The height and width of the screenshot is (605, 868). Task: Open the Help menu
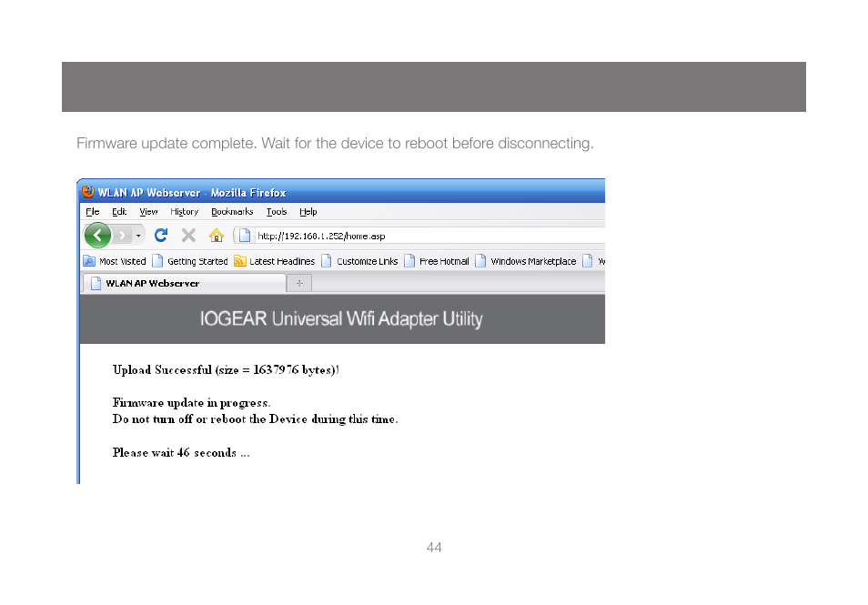click(x=308, y=211)
